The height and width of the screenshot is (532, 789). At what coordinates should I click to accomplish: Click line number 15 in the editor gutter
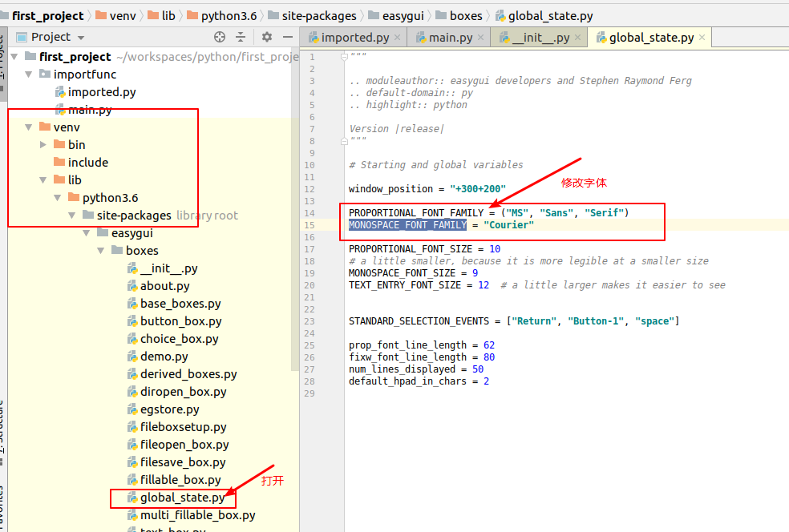tap(311, 225)
